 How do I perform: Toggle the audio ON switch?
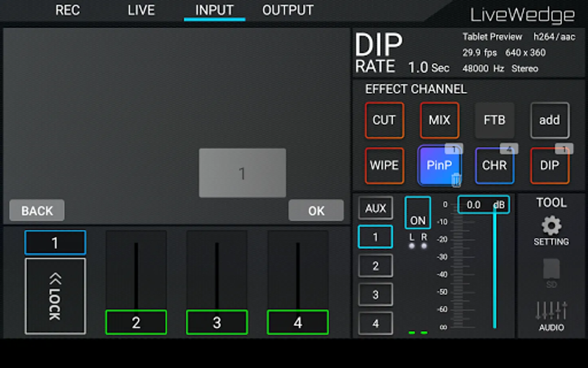[418, 213]
